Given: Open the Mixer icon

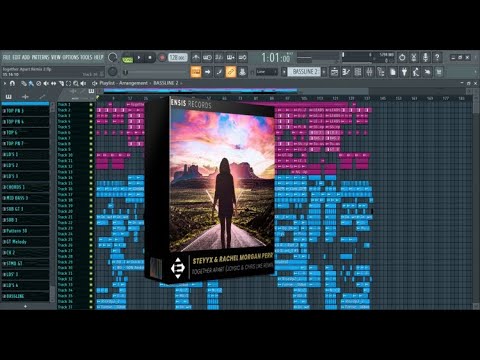Looking at the screenshot, I should 369,72.
